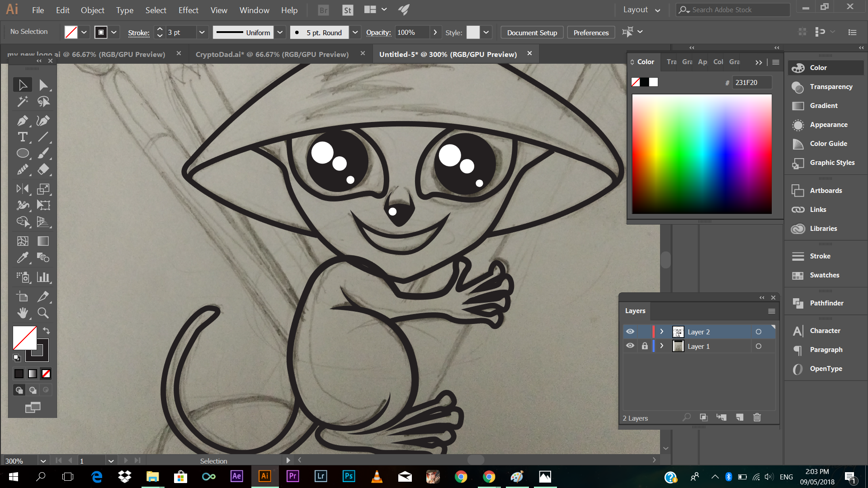The height and width of the screenshot is (488, 868).
Task: Click Create New Layer icon in Layers panel
Action: click(x=740, y=417)
